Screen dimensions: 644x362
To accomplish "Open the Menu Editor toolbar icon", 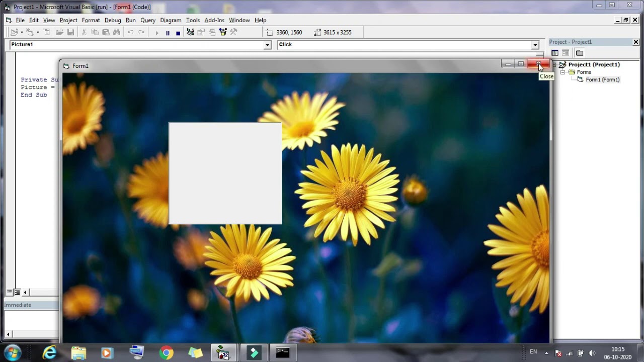I will [46, 32].
